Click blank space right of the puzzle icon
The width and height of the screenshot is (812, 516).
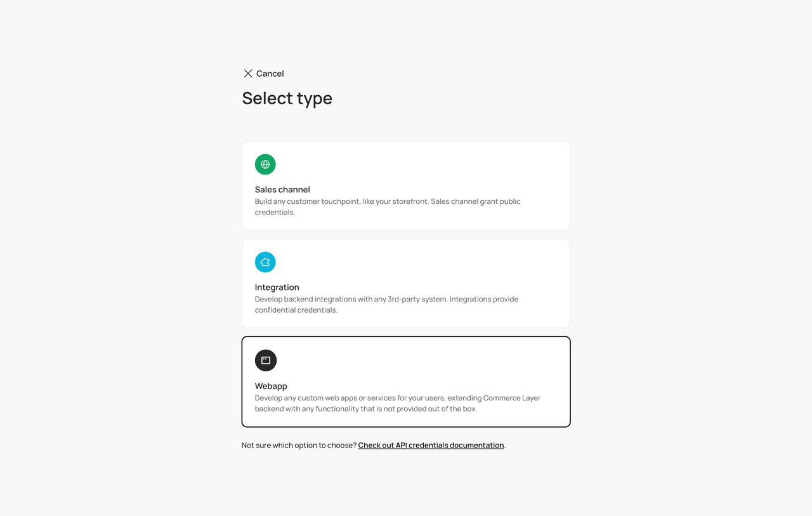412,262
